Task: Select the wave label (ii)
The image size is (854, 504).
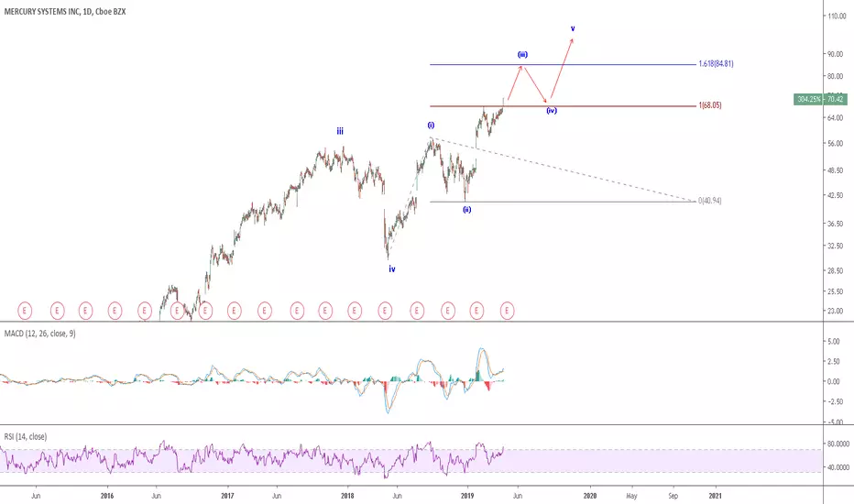Action: click(x=466, y=209)
